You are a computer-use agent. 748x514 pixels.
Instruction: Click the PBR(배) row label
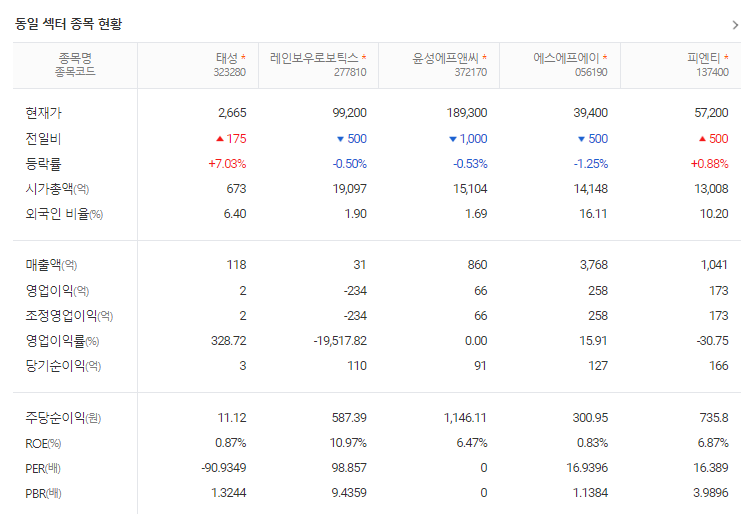(43, 493)
